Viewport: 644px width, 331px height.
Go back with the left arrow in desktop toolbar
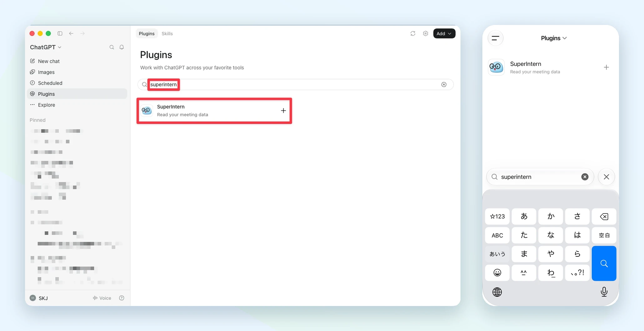(x=71, y=33)
